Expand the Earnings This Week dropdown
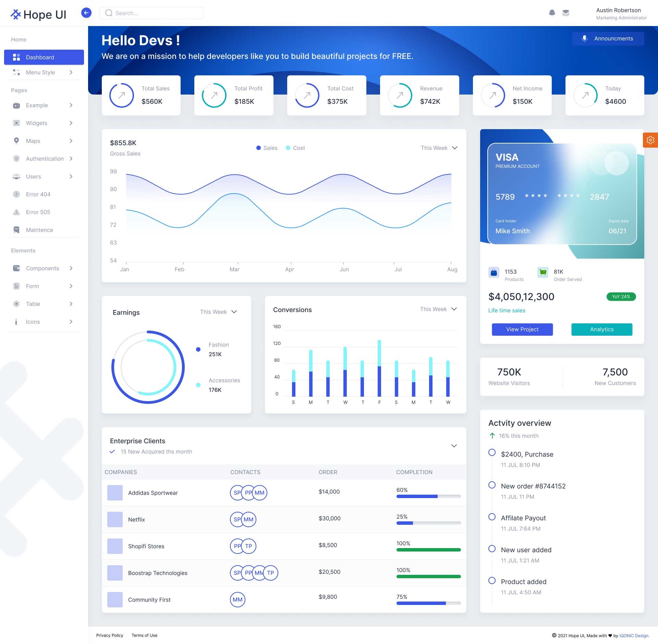 pyautogui.click(x=219, y=312)
